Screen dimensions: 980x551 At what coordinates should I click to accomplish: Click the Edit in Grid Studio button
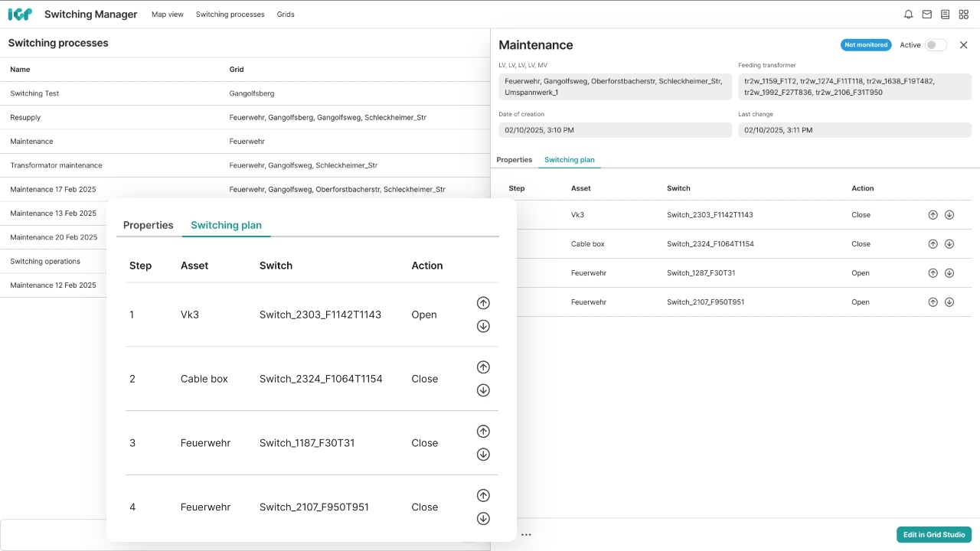click(933, 534)
